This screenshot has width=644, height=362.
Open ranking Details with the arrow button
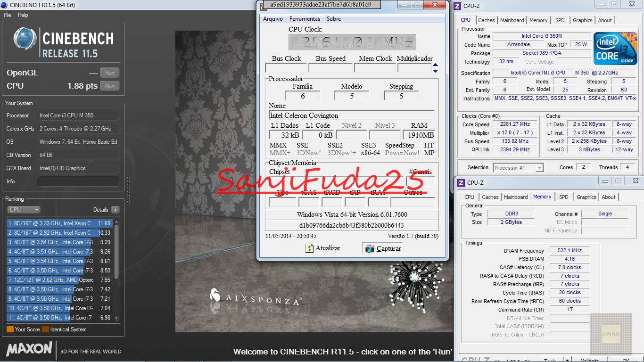pos(116,210)
